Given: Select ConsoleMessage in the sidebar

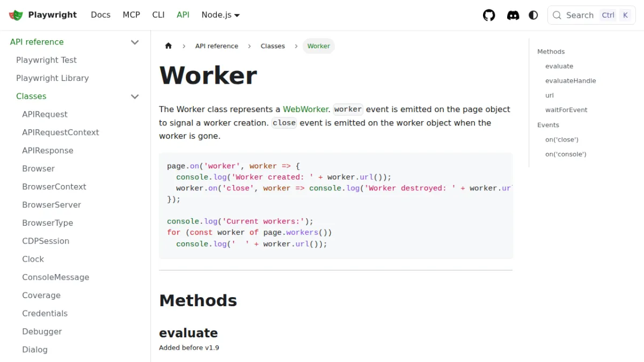Looking at the screenshot, I should click(x=56, y=277).
